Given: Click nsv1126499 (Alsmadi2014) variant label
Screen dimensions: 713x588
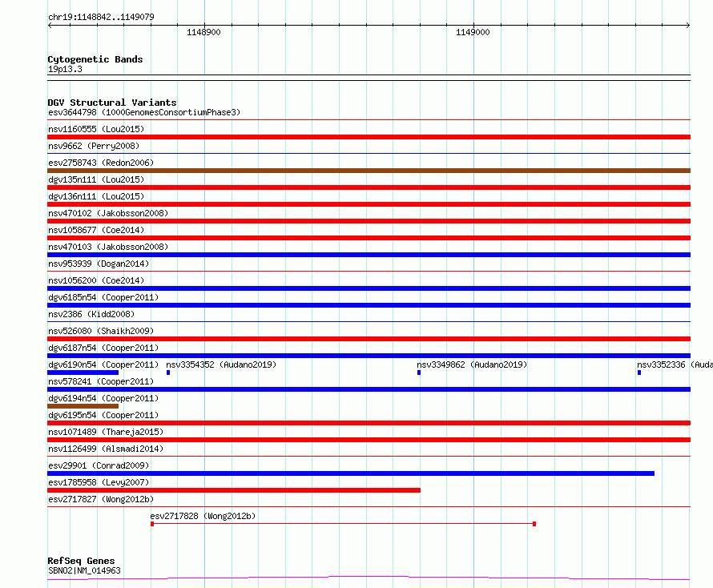Looking at the screenshot, I should coord(106,449).
